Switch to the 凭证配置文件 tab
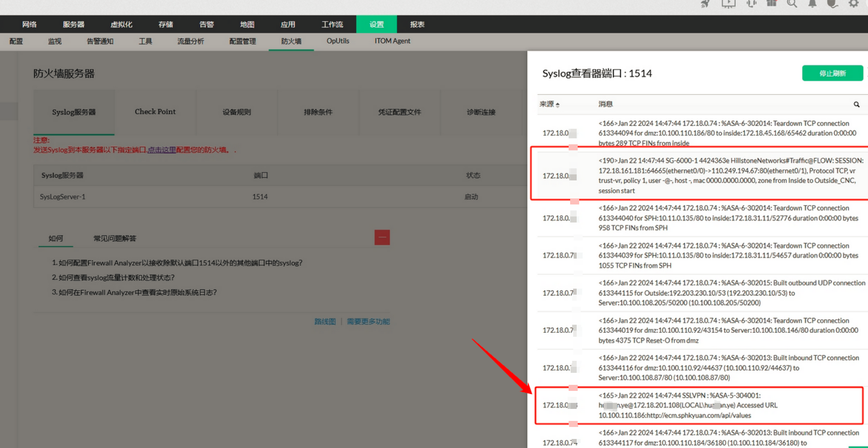 (x=399, y=112)
